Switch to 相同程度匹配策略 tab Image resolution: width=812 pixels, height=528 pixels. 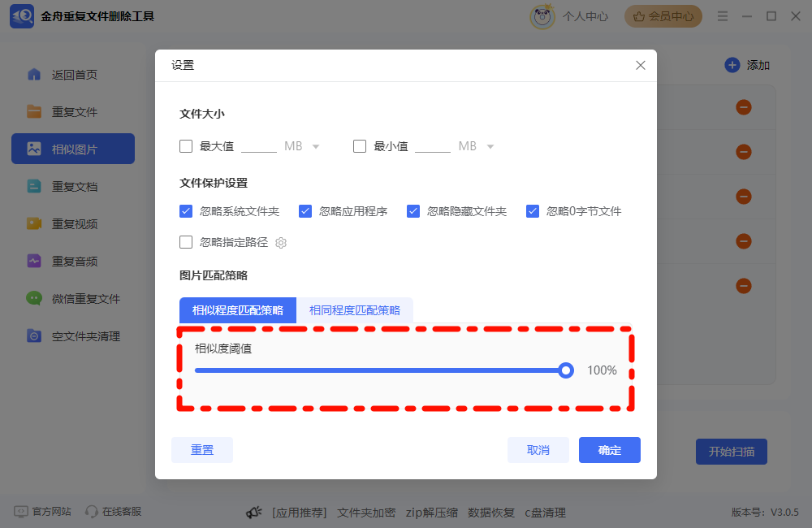[x=355, y=310]
